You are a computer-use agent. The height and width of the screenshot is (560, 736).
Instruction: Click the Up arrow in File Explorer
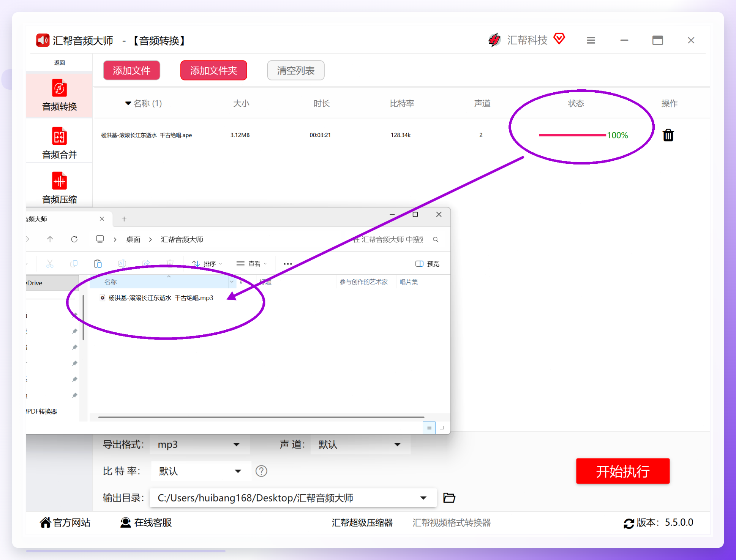point(50,239)
